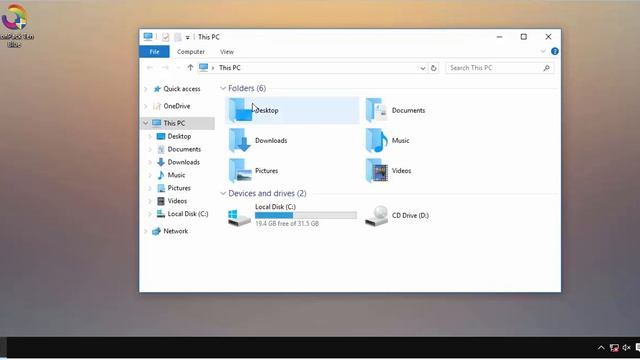Collapse the Devices and drives (2) group
The height and width of the screenshot is (360, 640).
[x=223, y=193]
